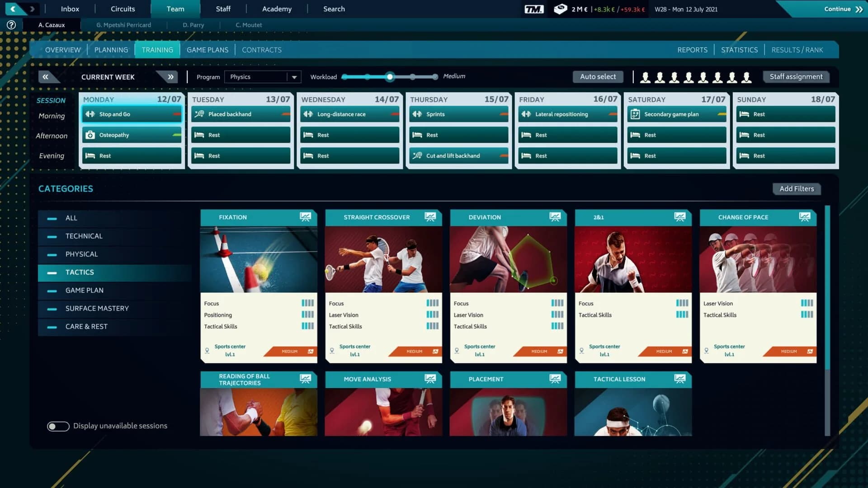Select the Sprints session icon on Thursday
868x488 pixels.
click(418, 114)
